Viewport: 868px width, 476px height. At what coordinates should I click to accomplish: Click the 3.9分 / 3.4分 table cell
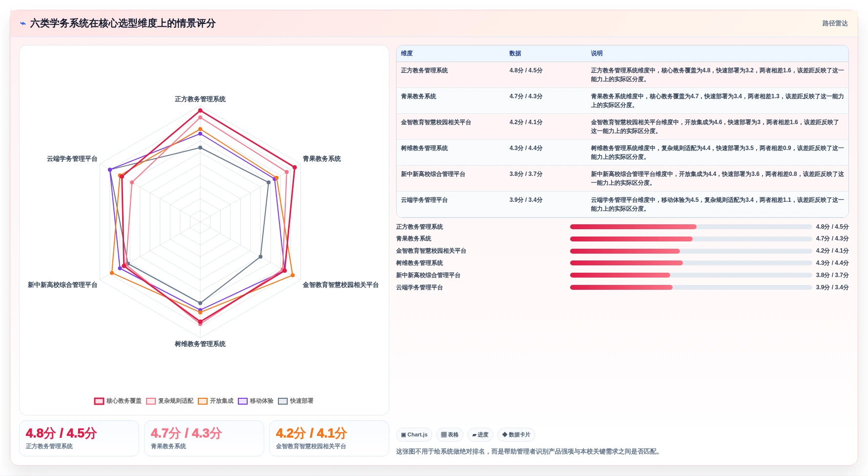click(x=526, y=200)
